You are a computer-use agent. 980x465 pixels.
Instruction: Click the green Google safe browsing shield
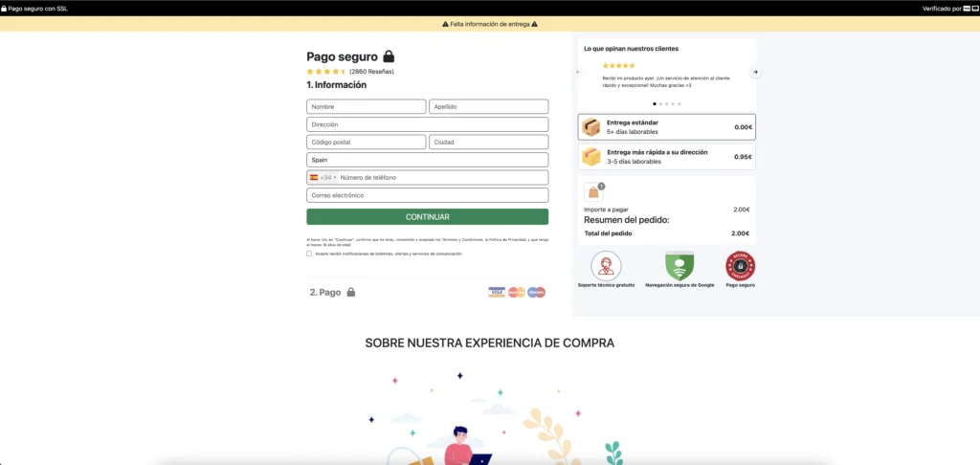(679, 266)
